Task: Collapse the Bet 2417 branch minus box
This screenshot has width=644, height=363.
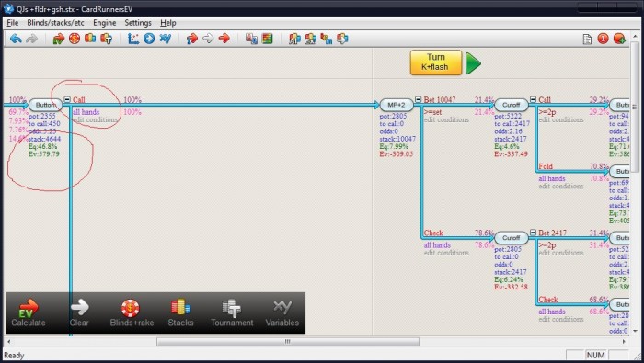Action: (x=533, y=233)
